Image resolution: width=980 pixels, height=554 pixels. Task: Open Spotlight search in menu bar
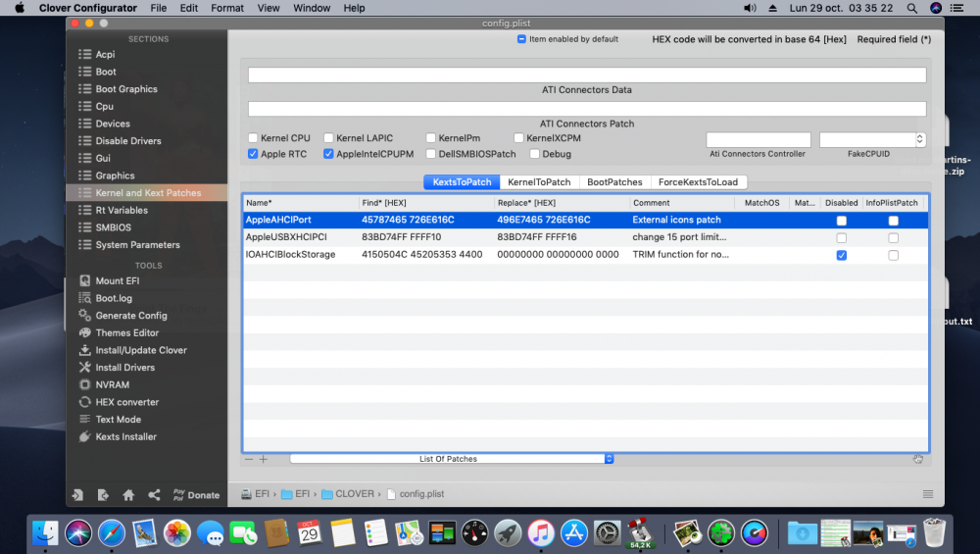pos(911,8)
